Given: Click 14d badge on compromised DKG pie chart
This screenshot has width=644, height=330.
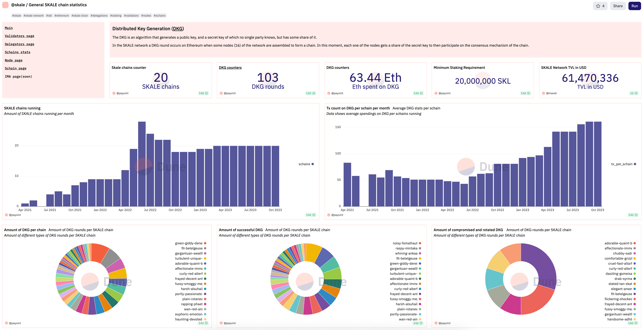Looking at the screenshot, I should point(633,323).
